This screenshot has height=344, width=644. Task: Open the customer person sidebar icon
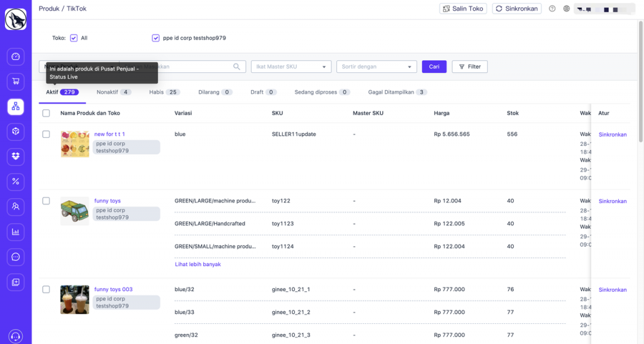[x=16, y=206]
